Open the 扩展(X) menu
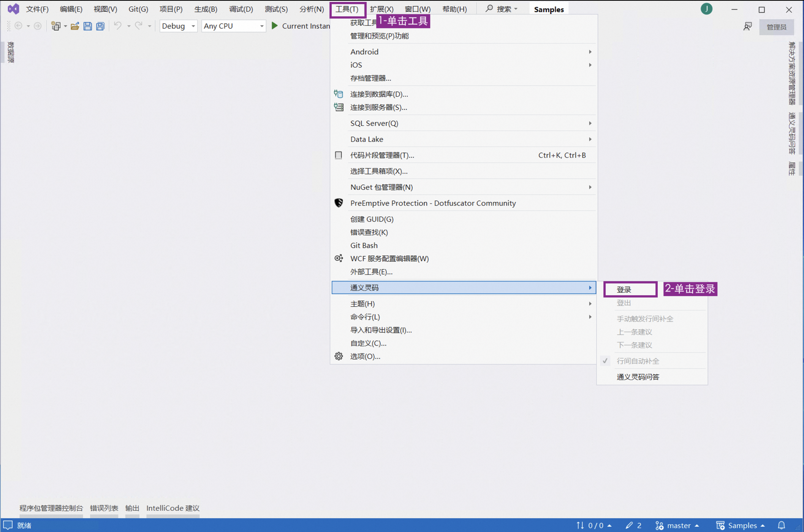The image size is (804, 532). click(381, 9)
